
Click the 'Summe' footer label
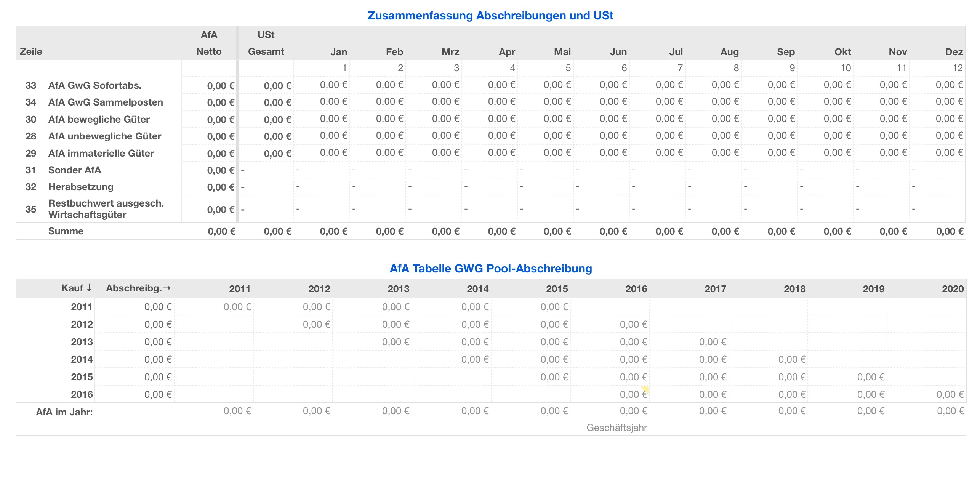point(66,231)
